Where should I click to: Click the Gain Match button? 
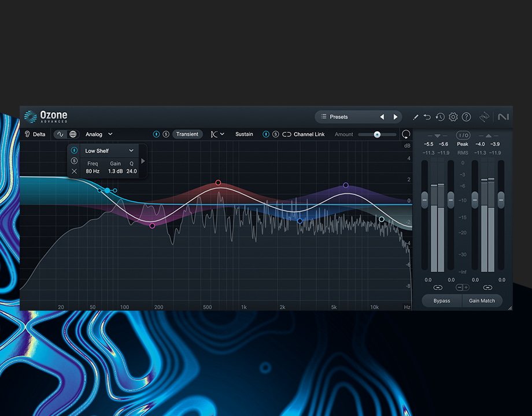click(482, 300)
